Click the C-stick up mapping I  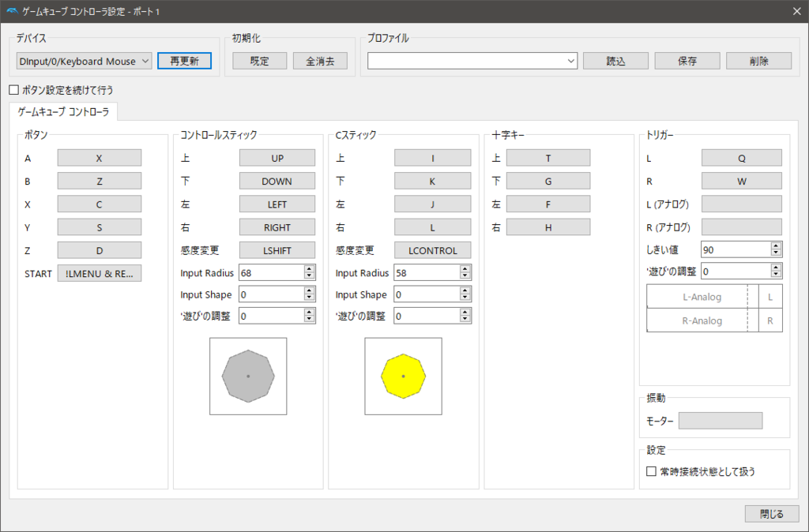click(x=432, y=159)
